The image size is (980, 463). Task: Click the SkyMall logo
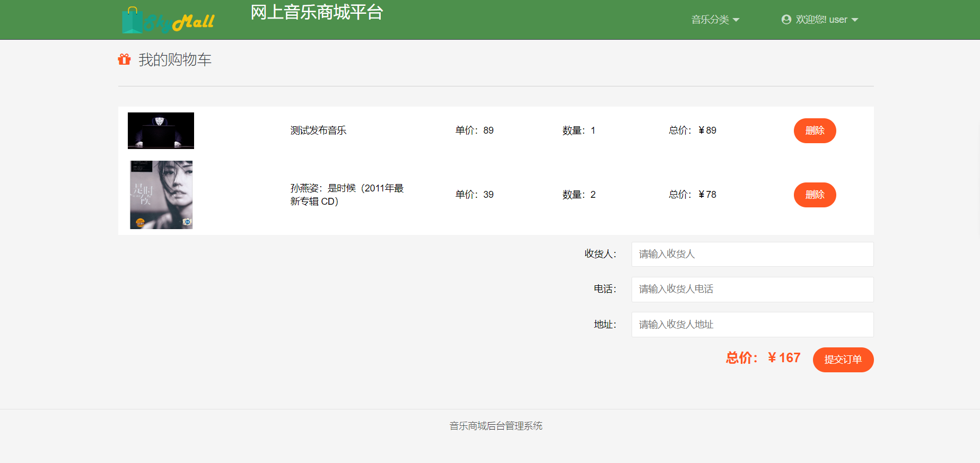(168, 21)
